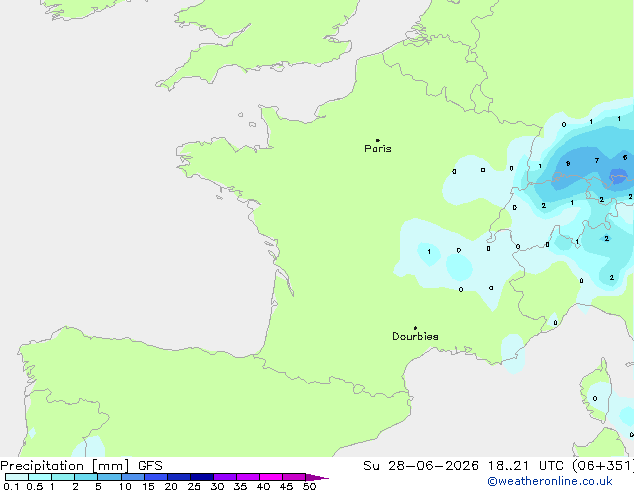Click the 'Precipitation [mm]' title text
634x490 pixels.
(65, 466)
